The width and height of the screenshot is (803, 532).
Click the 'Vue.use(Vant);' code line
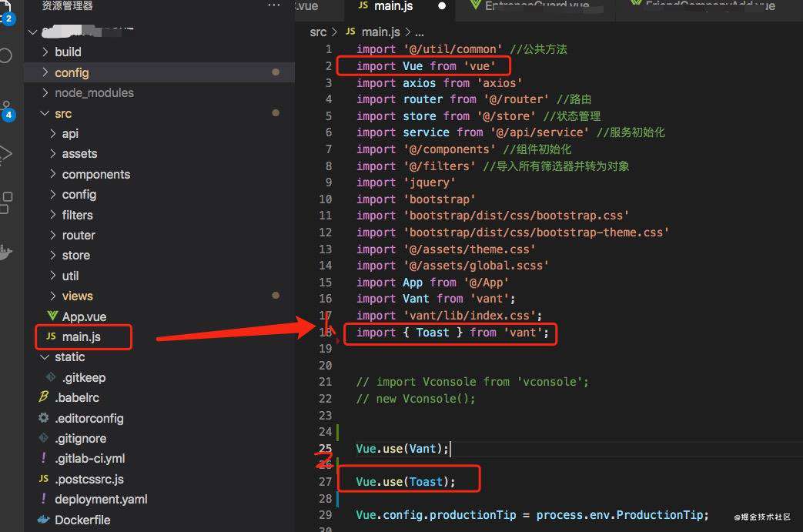pos(403,449)
